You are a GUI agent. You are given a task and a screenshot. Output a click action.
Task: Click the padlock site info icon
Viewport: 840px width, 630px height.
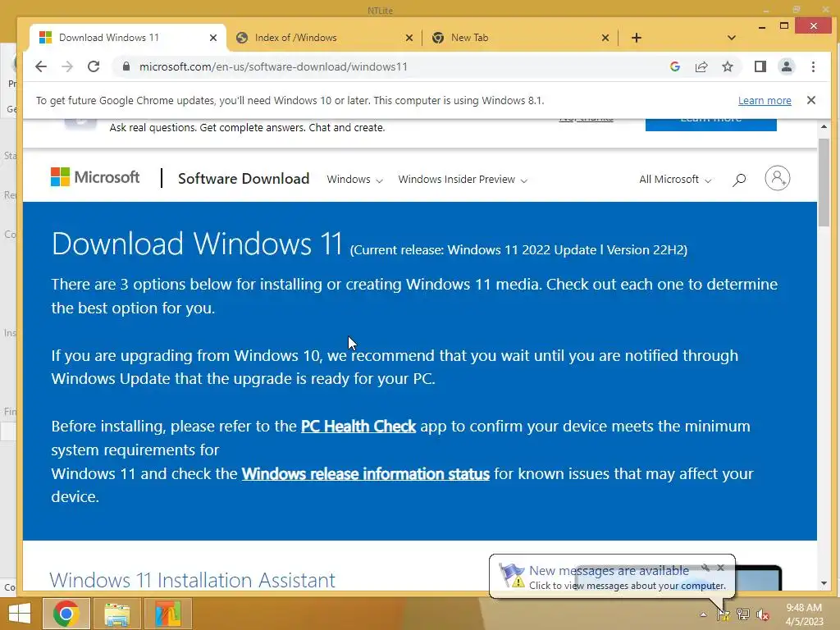126,66
